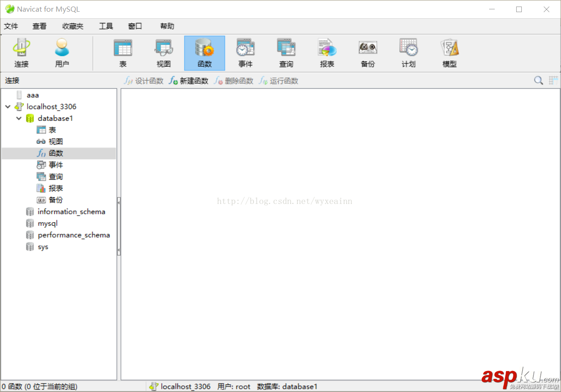
Task: Open the 模型 (Model) toolbar icon
Action: [449, 53]
